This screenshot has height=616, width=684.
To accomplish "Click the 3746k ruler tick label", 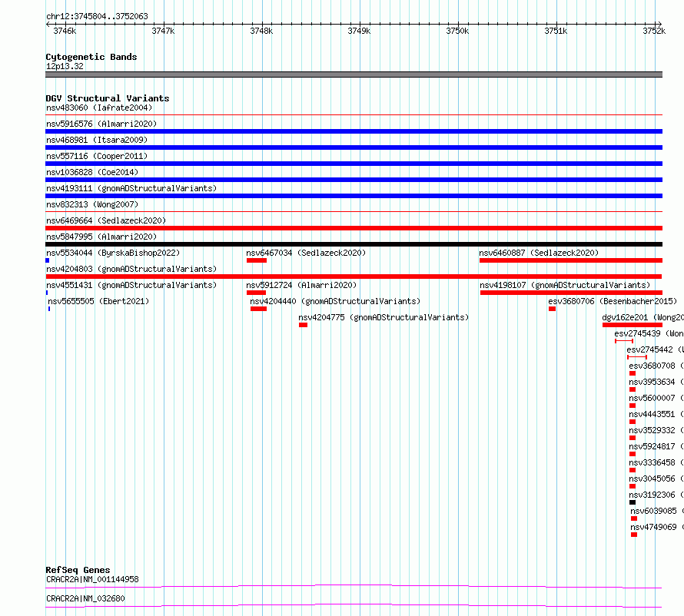I will point(65,31).
